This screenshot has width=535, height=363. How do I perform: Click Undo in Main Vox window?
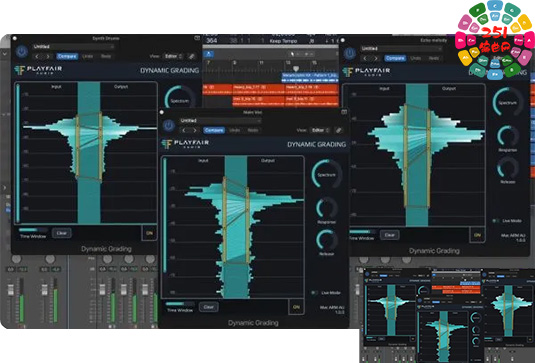click(234, 130)
